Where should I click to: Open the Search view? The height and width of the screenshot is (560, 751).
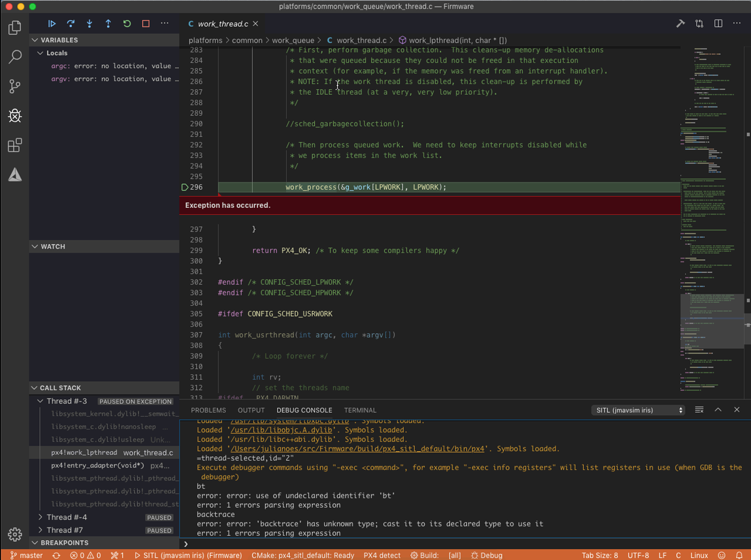click(15, 57)
